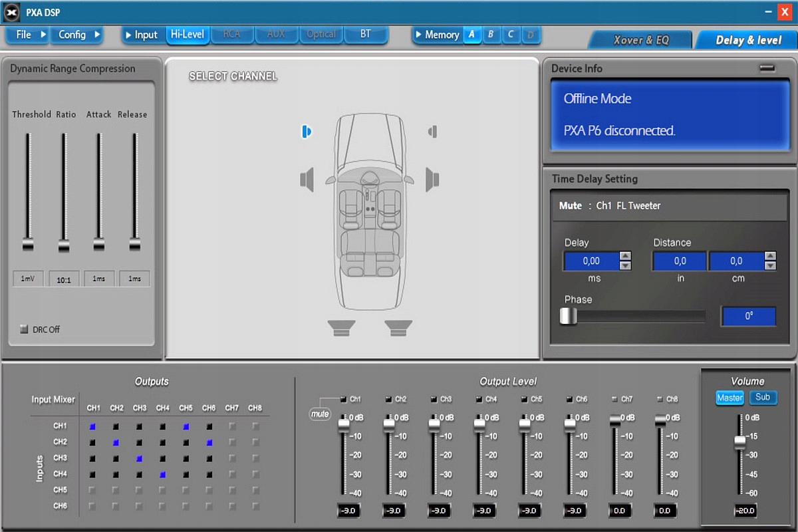
Task: Select memory preset B
Action: tap(491, 35)
